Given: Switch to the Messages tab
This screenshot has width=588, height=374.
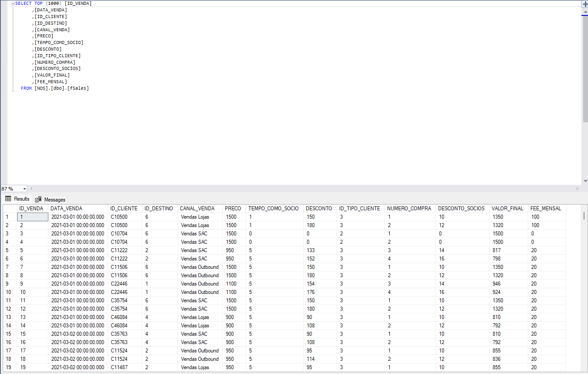Looking at the screenshot, I should point(50,199).
